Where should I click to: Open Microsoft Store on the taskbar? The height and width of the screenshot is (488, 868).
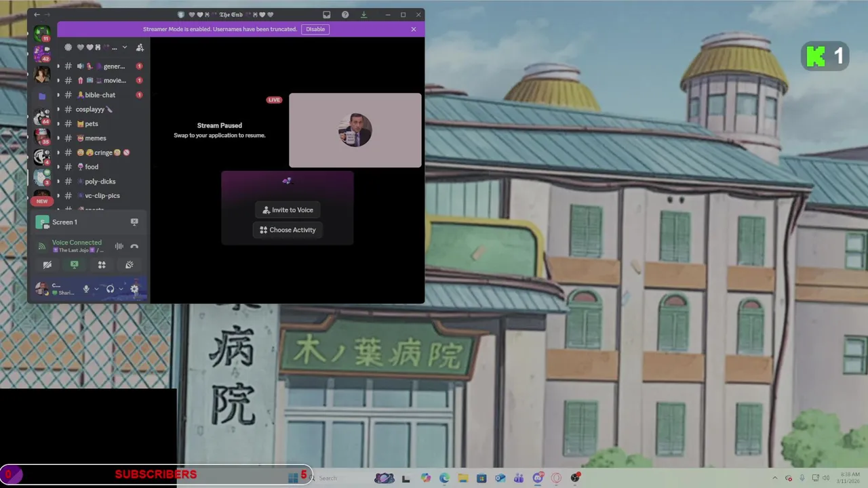pyautogui.click(x=481, y=478)
